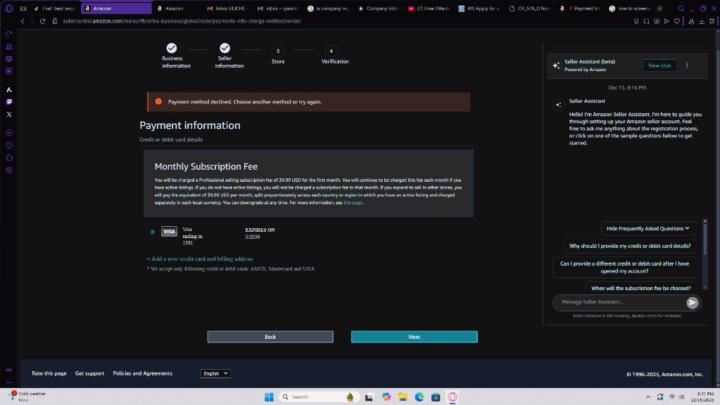720x405 pixels.
Task: Open weather widget in taskbar
Action: point(28,396)
